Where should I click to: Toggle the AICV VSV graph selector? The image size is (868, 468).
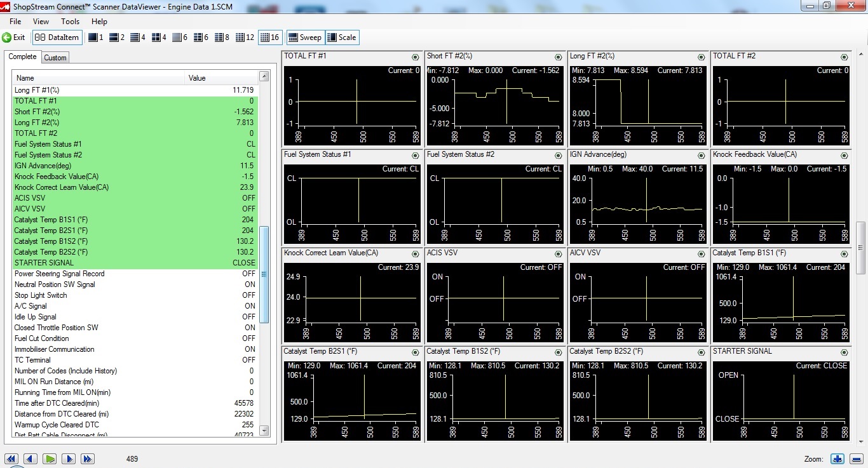(x=702, y=254)
